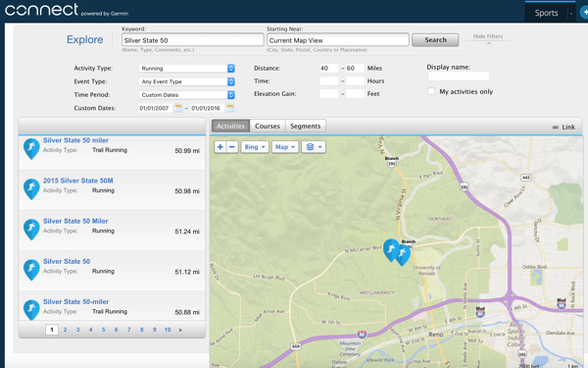Go to results page 8
Viewport: 588px width, 368px height.
pyautogui.click(x=141, y=330)
